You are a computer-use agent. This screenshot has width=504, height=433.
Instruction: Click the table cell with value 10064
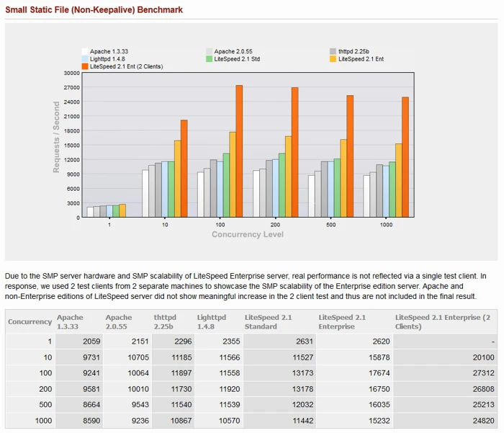pyautogui.click(x=127, y=373)
